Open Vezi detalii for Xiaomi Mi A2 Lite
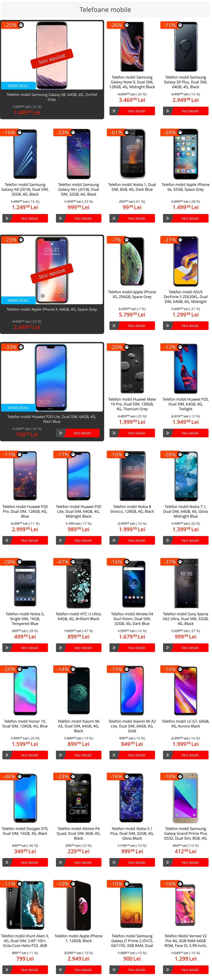 point(136,755)
